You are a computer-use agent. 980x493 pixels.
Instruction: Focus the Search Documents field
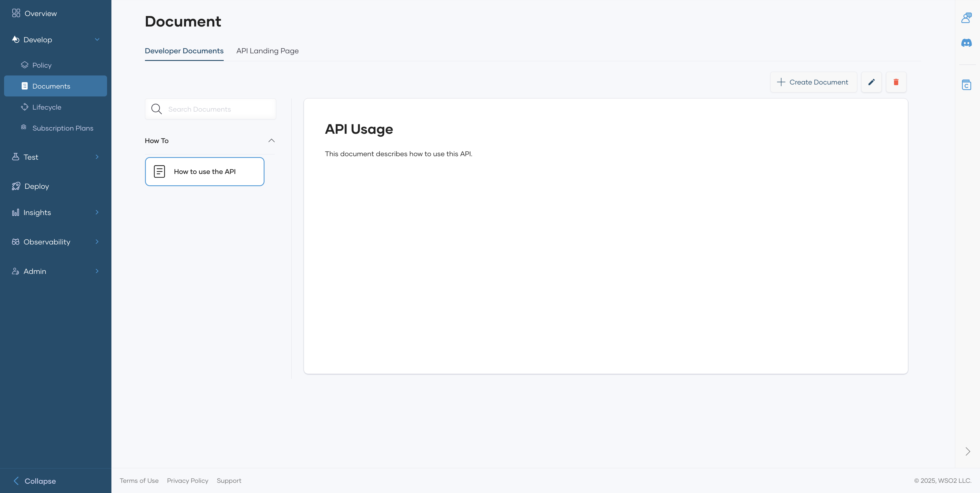tap(219, 109)
